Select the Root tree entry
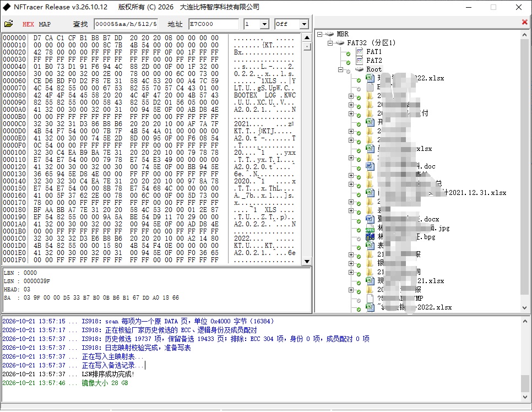The image size is (532, 412). tap(373, 69)
